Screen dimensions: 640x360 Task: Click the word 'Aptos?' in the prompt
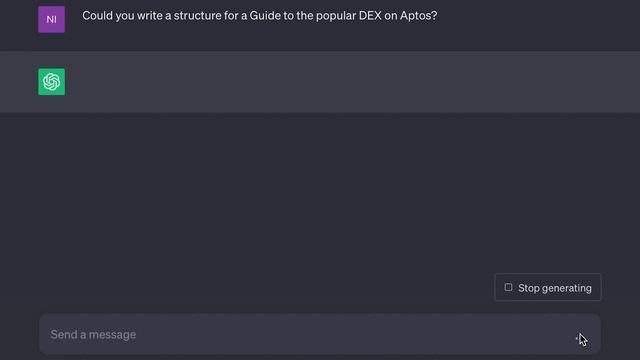click(418, 16)
